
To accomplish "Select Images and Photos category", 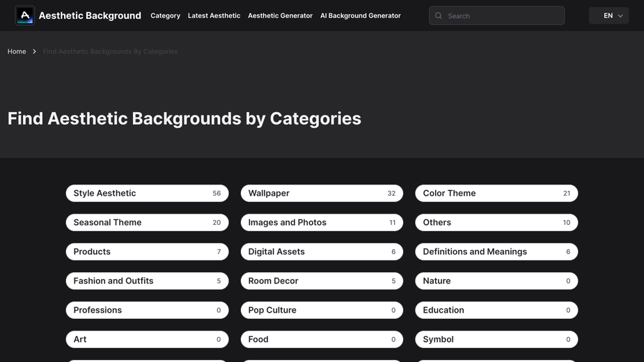I will click(322, 222).
